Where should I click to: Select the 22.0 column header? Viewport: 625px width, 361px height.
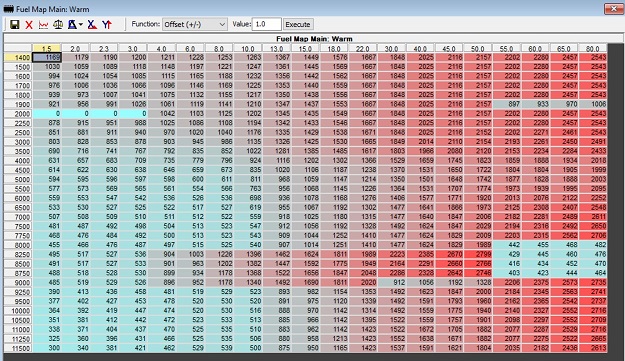[x=362, y=48]
